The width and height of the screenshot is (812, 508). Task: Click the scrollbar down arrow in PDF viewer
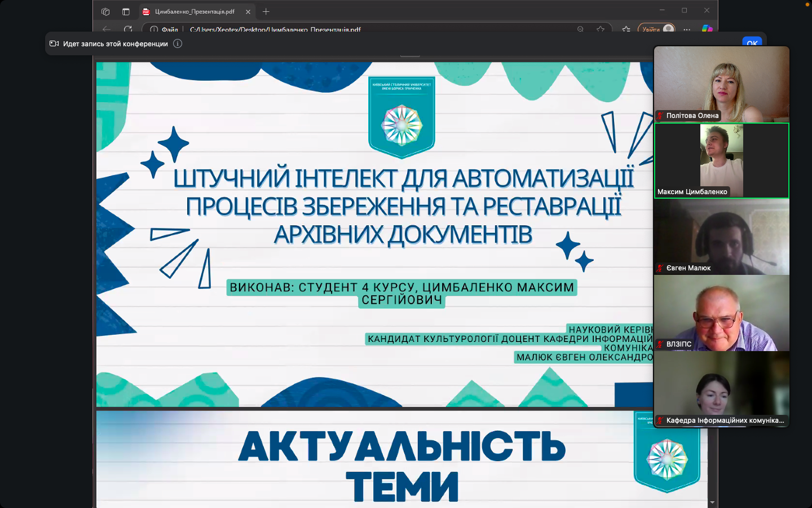click(712, 502)
